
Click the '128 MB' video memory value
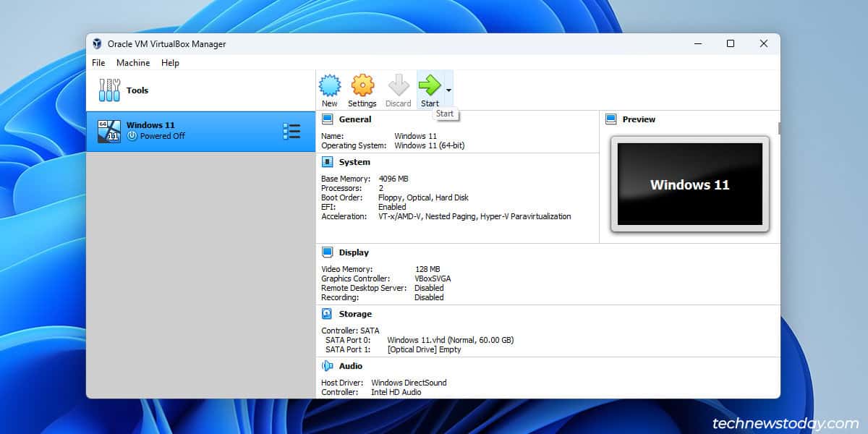(427, 269)
